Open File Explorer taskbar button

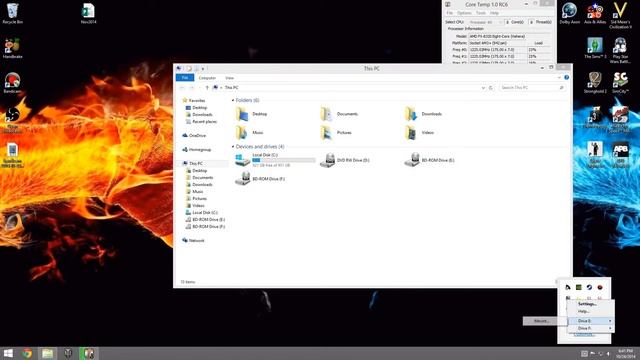(x=47, y=353)
